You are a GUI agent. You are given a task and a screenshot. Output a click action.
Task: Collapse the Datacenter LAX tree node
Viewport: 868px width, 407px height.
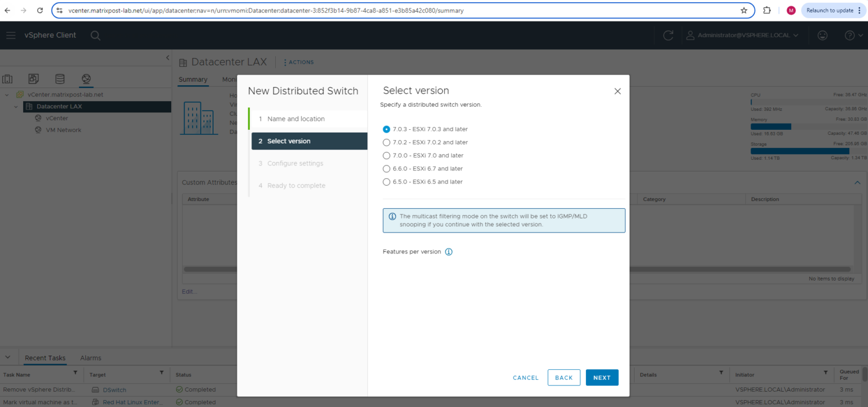point(15,106)
